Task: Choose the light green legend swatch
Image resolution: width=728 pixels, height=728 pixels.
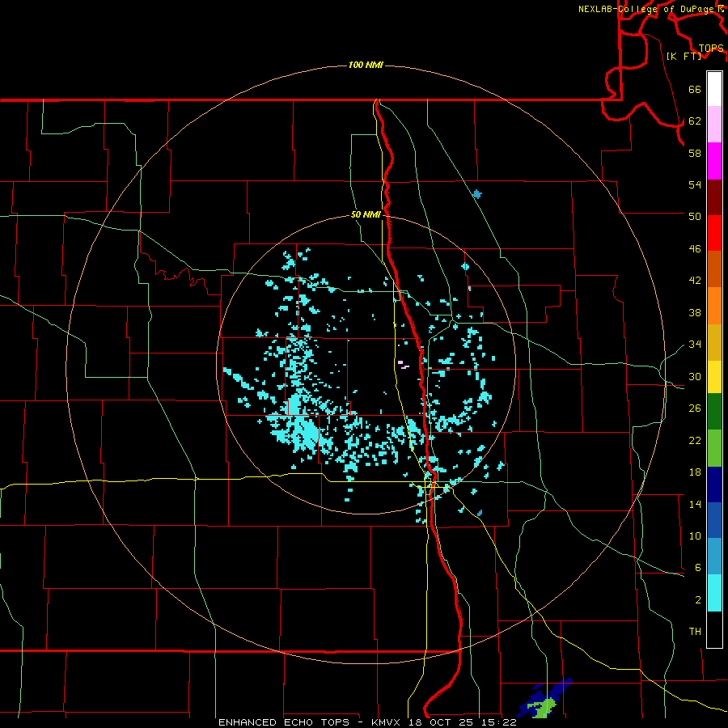Action: tap(714, 448)
